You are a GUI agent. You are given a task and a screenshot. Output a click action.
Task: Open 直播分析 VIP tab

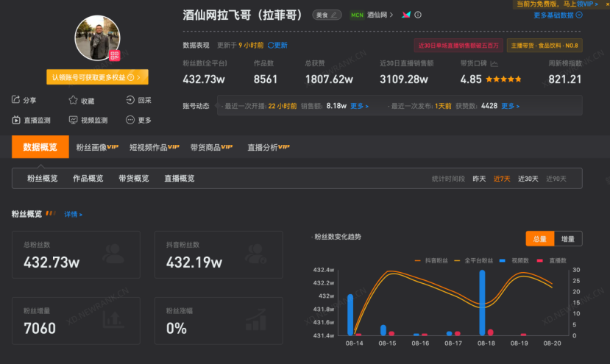click(269, 147)
